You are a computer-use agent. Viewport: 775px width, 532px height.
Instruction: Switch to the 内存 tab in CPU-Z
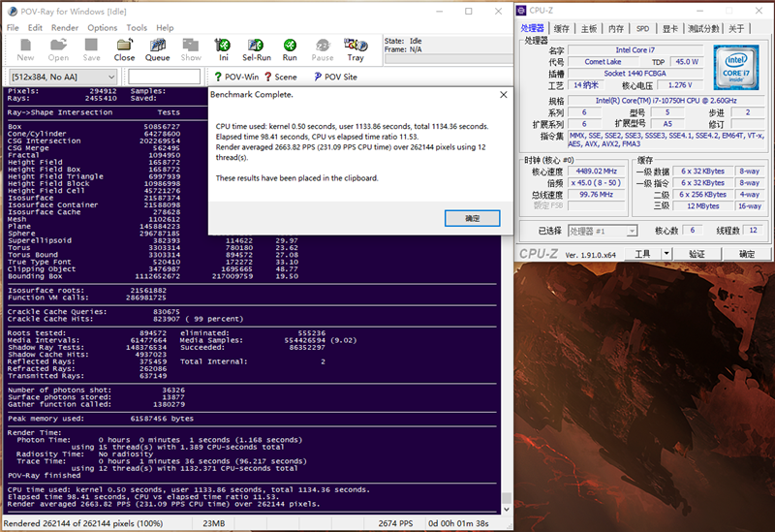coord(616,29)
